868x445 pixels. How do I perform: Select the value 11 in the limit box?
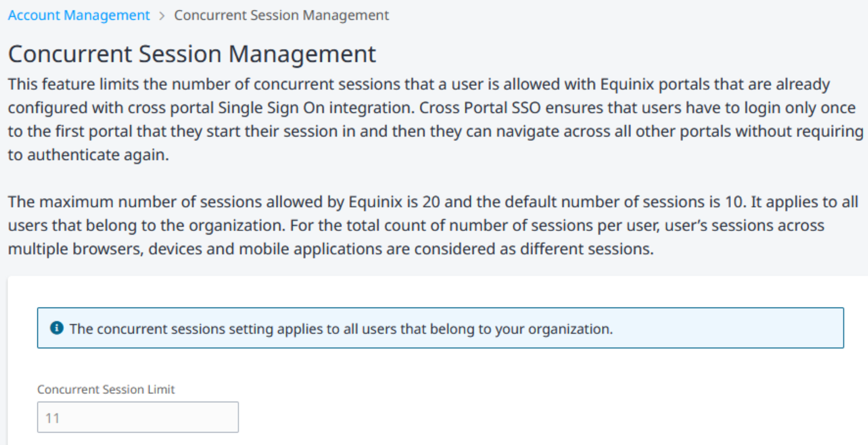pyautogui.click(x=53, y=418)
